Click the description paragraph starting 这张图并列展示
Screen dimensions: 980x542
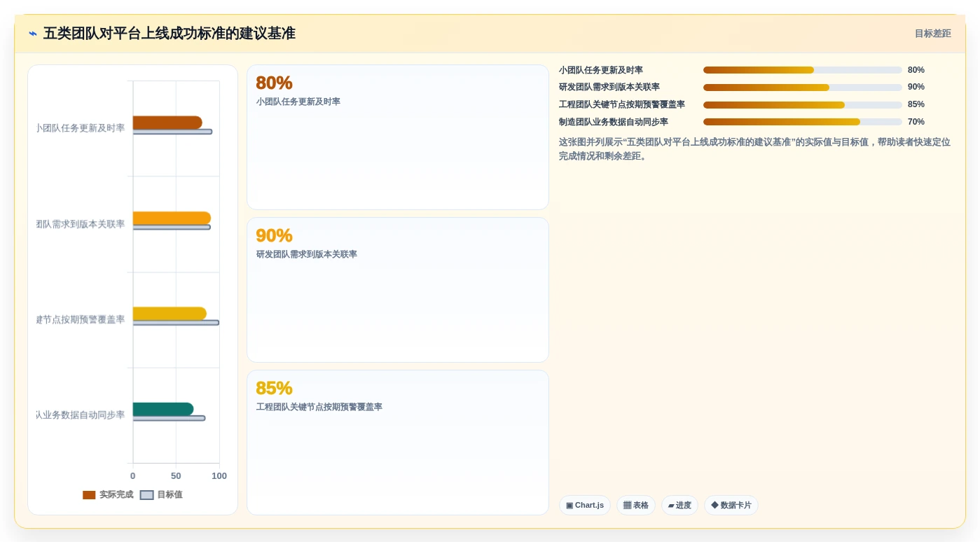755,148
